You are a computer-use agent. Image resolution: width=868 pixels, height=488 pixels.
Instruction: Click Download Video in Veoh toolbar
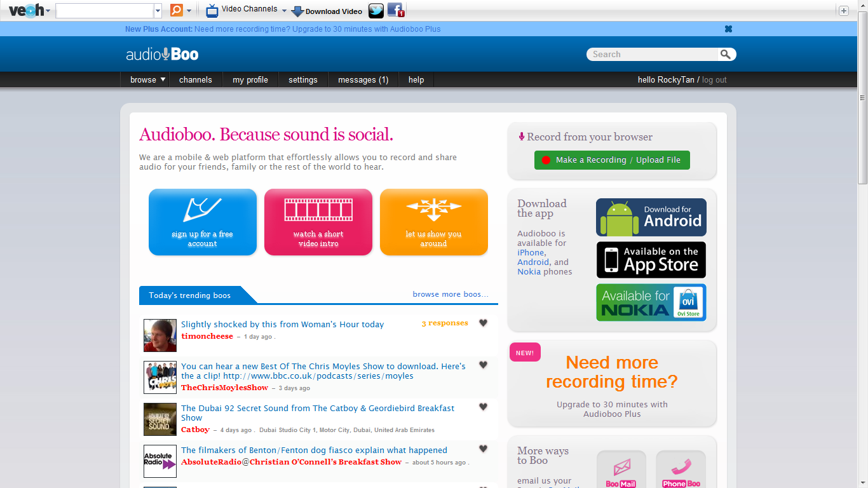[x=327, y=11]
